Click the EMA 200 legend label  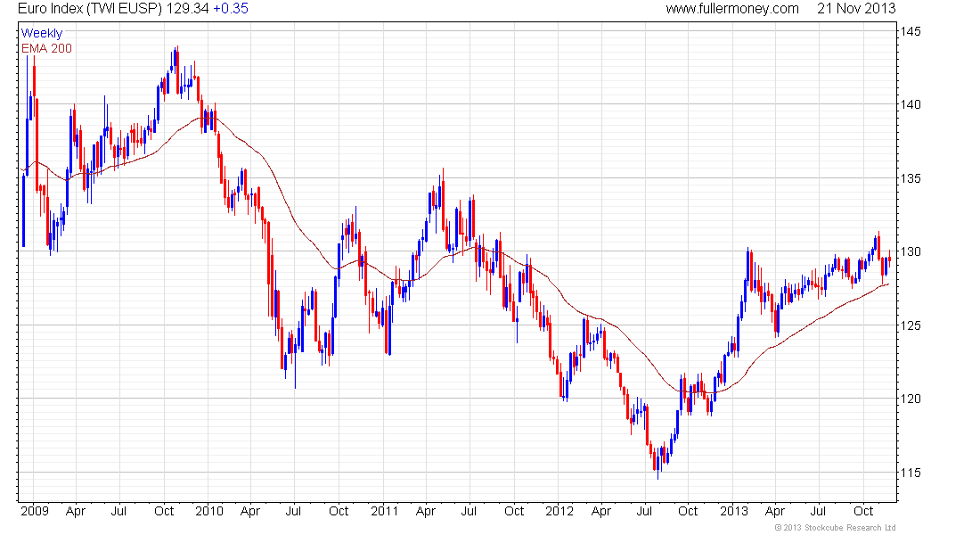click(x=46, y=48)
